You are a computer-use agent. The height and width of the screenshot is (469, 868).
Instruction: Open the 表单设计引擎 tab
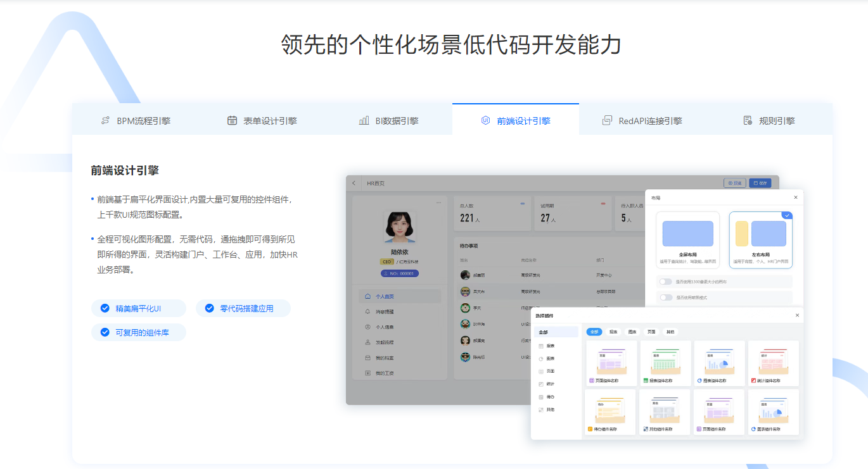pyautogui.click(x=262, y=120)
